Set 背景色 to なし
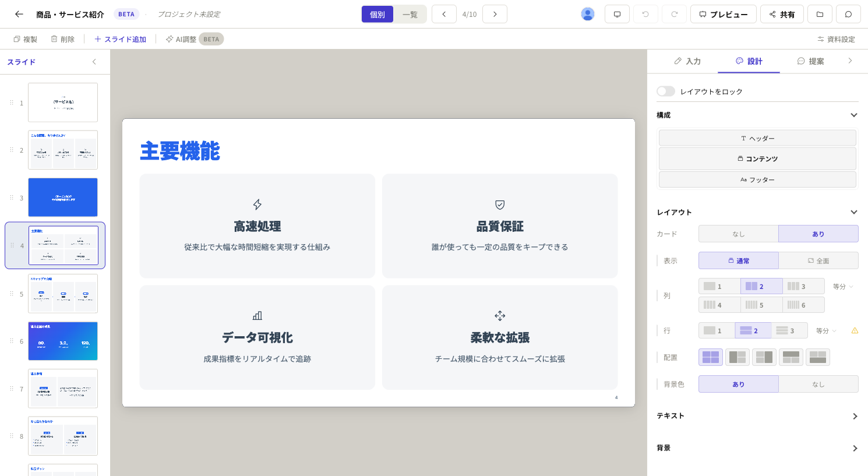 click(818, 384)
